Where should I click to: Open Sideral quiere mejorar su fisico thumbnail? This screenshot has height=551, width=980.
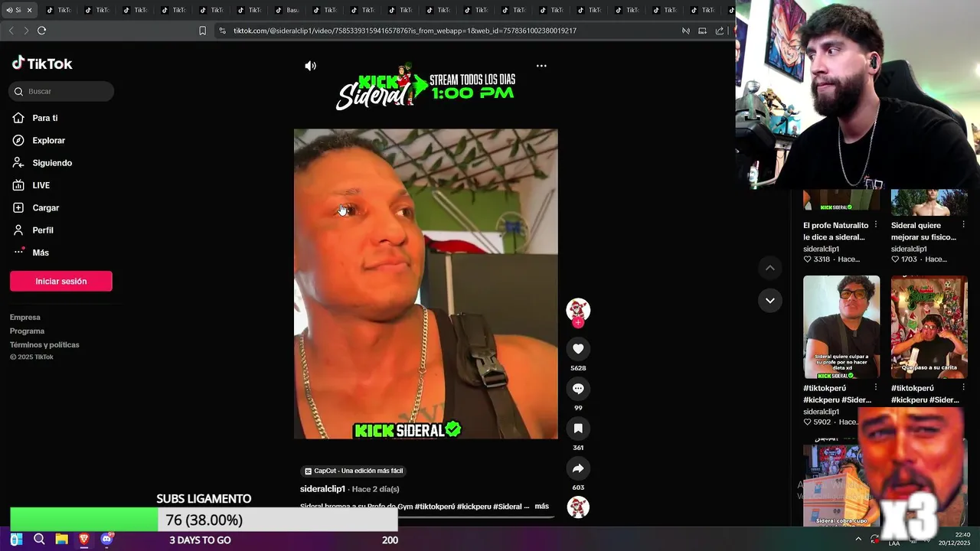(929, 202)
